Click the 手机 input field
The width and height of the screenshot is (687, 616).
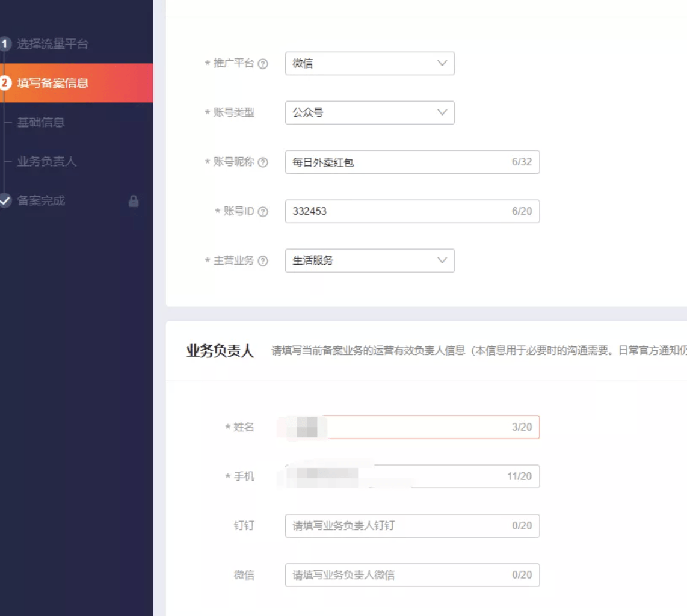[412, 476]
